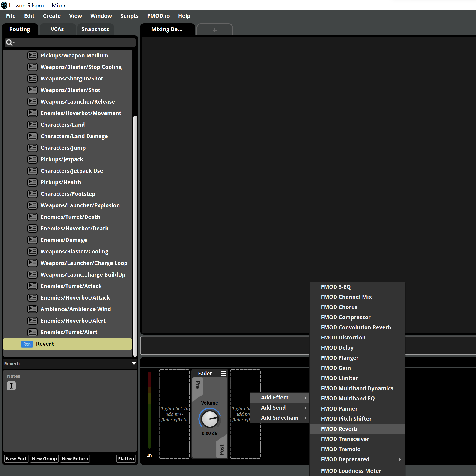Choose FMOD Compressor effect
The height and width of the screenshot is (476, 476).
tap(357, 317)
